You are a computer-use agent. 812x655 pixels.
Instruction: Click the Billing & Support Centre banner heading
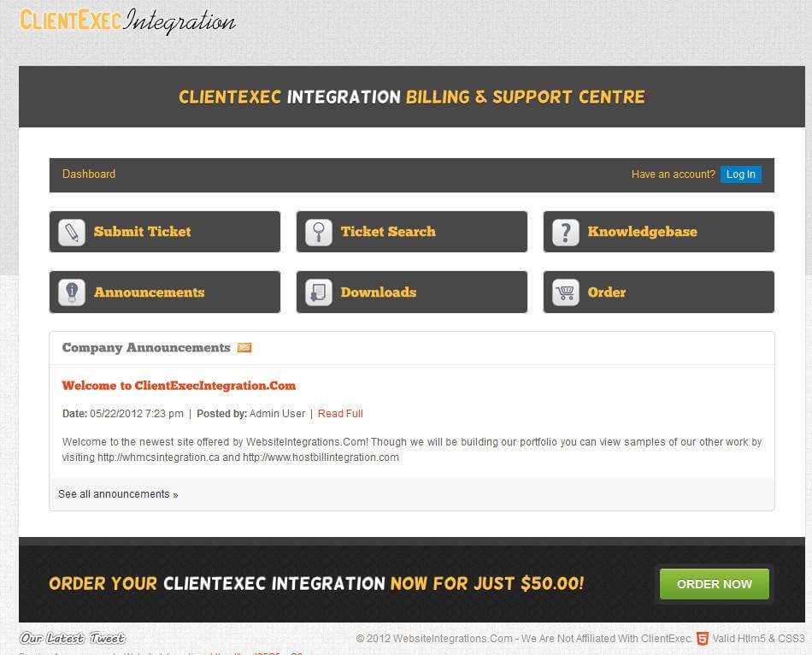(x=412, y=97)
